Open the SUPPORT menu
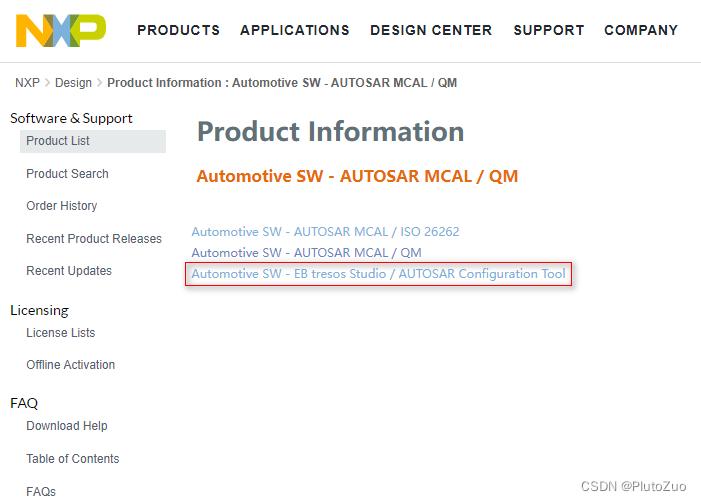 pos(549,30)
